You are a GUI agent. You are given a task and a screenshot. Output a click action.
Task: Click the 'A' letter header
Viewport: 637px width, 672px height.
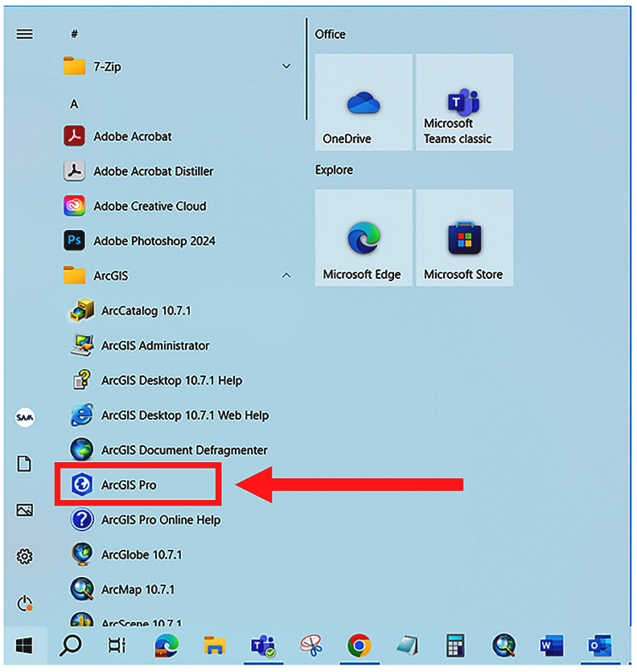(x=74, y=104)
